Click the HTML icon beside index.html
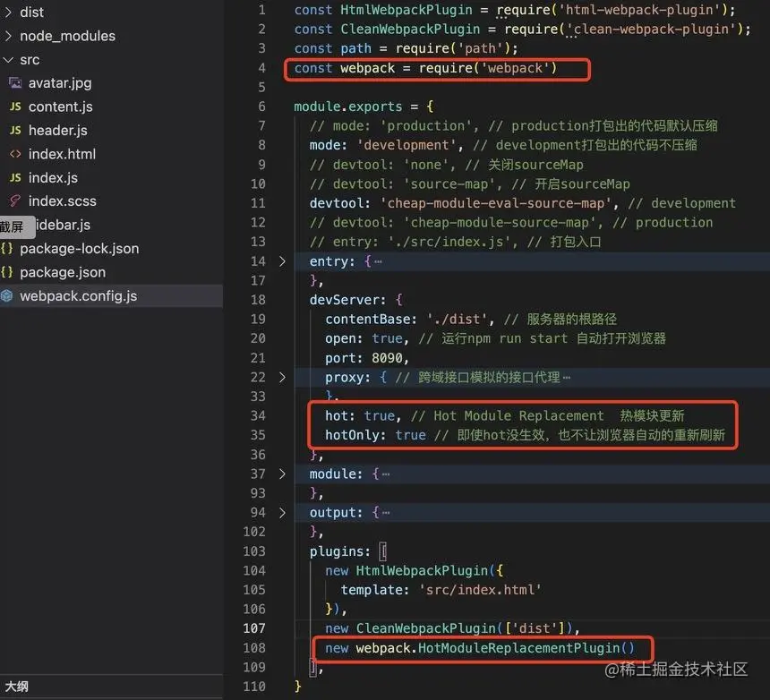The height and width of the screenshot is (700, 770). point(15,154)
